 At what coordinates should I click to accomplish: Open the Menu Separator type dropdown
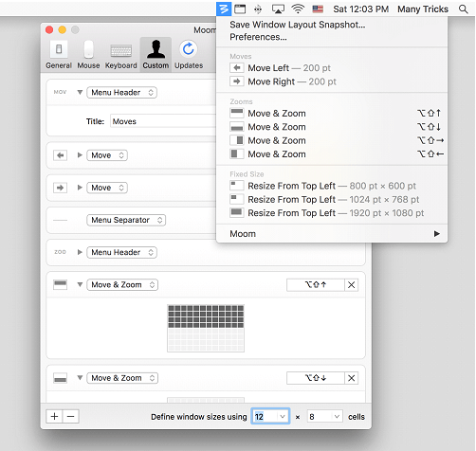tap(126, 220)
